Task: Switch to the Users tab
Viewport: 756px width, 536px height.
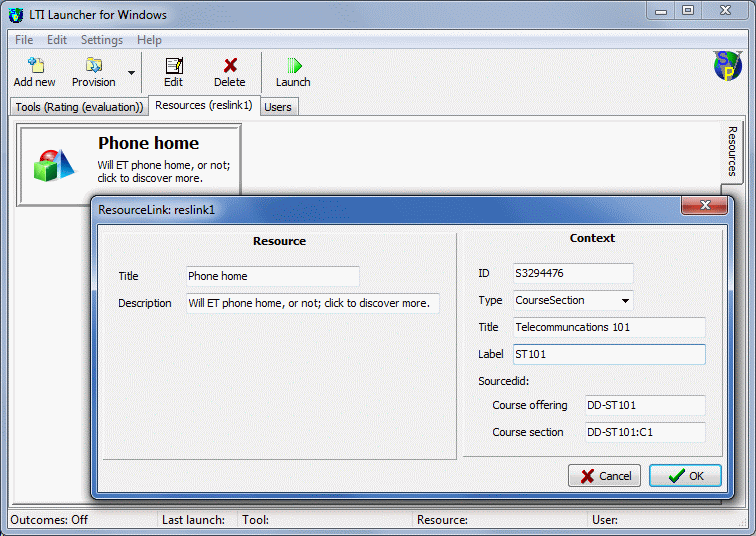Action: (278, 107)
